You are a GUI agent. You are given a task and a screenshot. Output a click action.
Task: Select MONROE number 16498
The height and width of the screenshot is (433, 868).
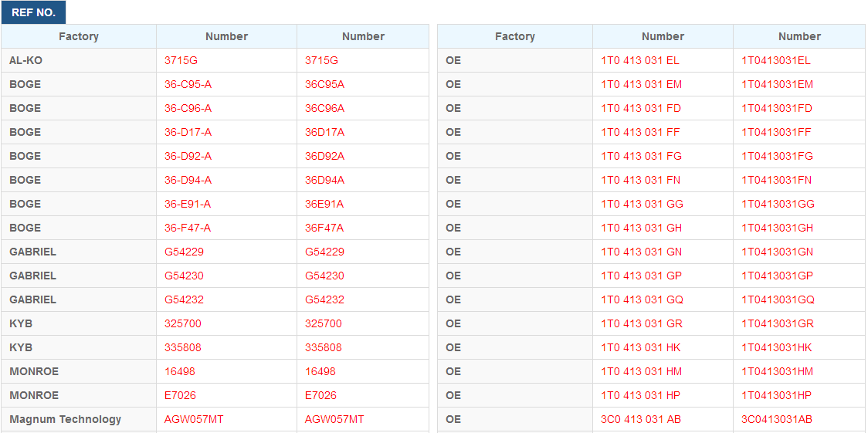click(x=179, y=371)
